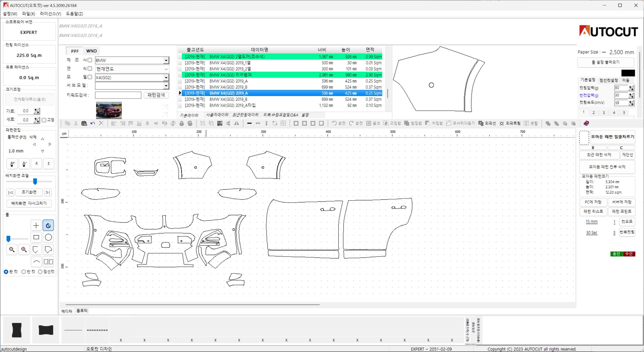Screen dimensions: 644x352
Task: Click the vertical stretch double-arrow icon
Action: pyautogui.click(x=266, y=123)
